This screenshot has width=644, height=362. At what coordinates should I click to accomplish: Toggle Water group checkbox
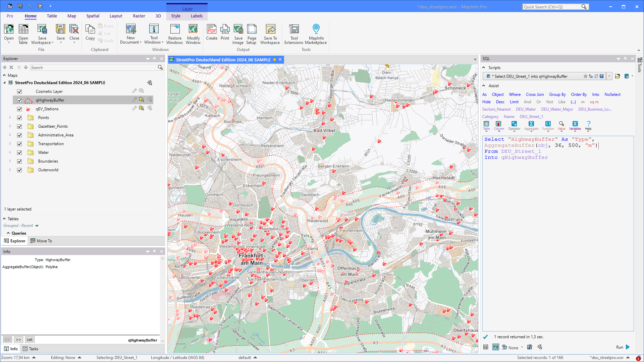click(x=19, y=153)
